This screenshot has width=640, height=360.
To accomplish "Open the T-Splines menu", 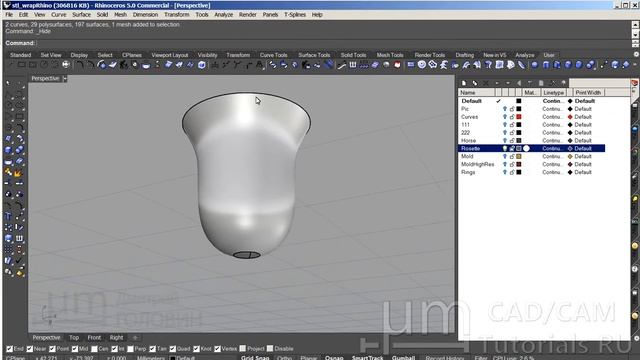I will [295, 15].
